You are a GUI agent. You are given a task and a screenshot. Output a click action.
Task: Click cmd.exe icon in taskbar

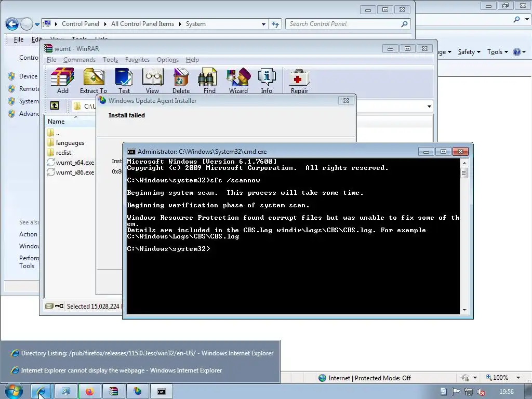[161, 392]
